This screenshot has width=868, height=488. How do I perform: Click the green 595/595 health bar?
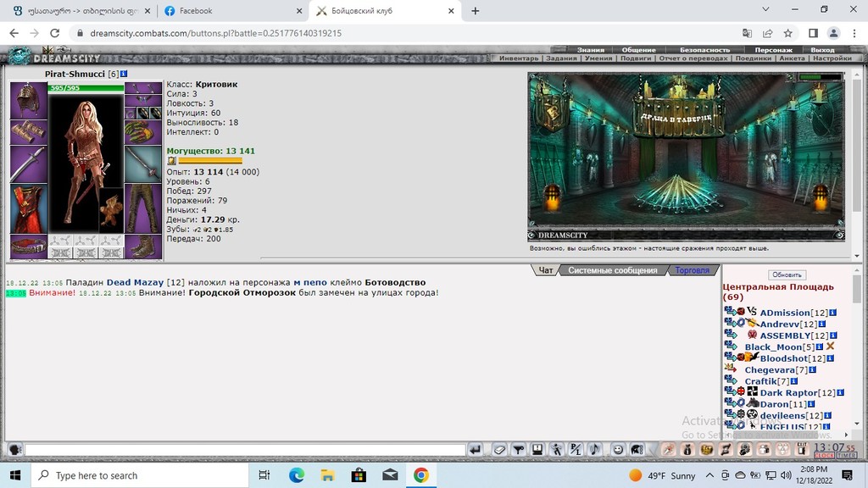point(86,88)
